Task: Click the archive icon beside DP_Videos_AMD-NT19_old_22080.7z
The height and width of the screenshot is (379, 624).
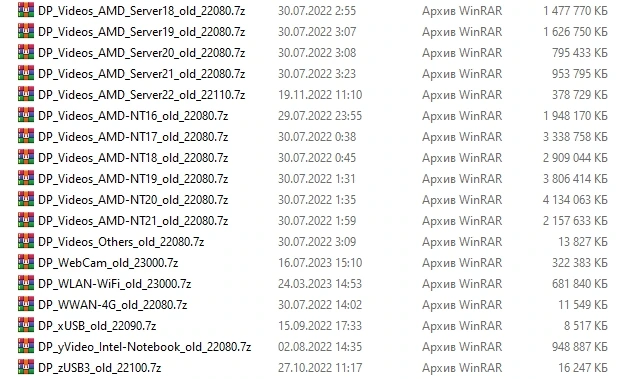Action: [26, 178]
